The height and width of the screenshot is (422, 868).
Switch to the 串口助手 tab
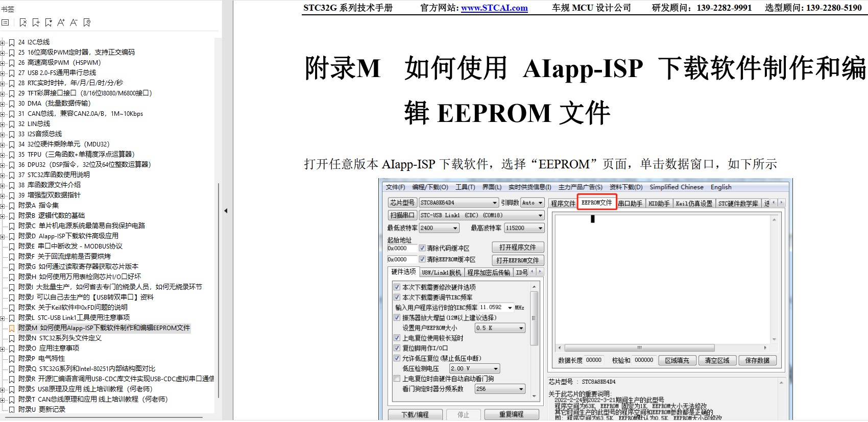click(x=630, y=204)
